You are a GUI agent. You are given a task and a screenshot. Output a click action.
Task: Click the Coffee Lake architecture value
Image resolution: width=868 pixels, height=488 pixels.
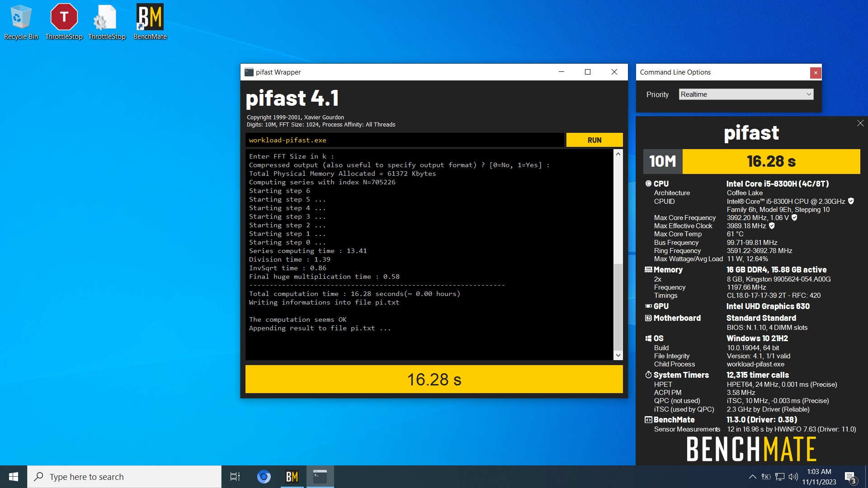(745, 193)
